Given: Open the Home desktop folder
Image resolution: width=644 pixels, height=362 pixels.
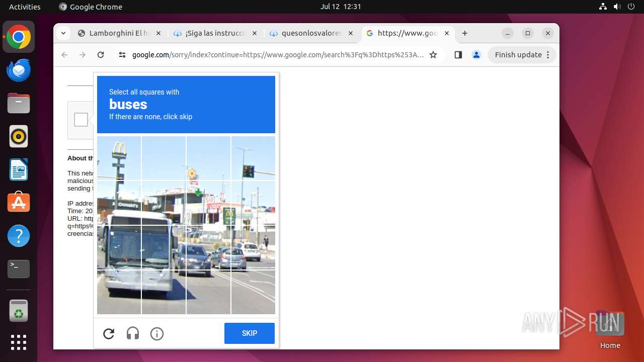Looking at the screenshot, I should [x=610, y=329].
